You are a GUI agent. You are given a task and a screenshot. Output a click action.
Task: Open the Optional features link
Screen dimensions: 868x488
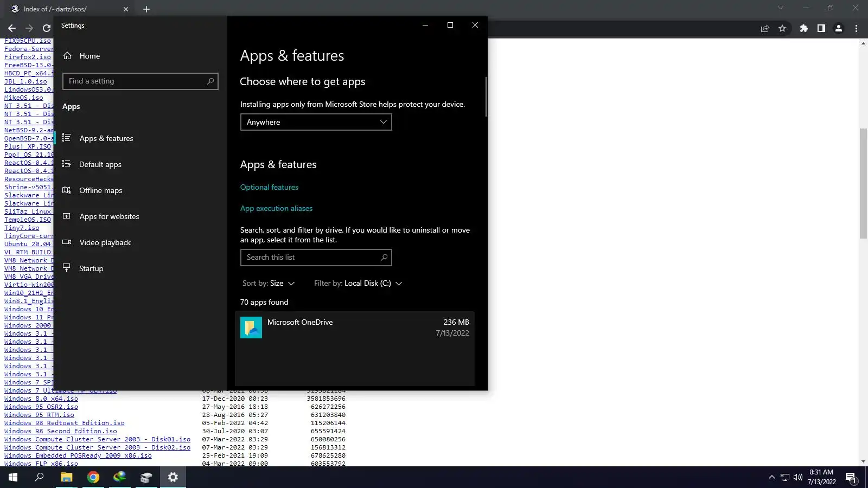pyautogui.click(x=269, y=187)
